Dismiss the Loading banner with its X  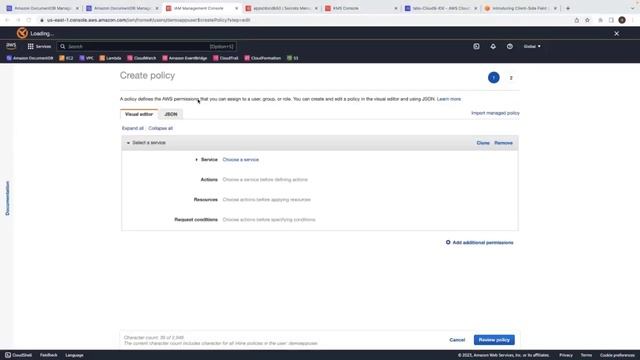616,33
